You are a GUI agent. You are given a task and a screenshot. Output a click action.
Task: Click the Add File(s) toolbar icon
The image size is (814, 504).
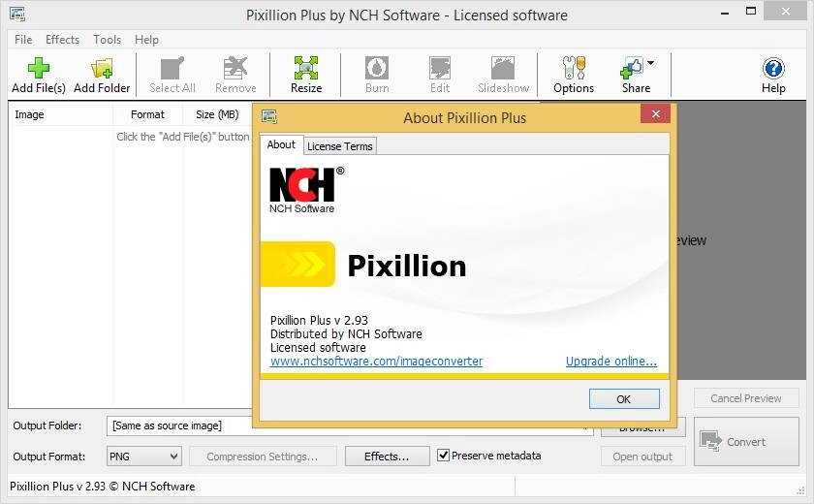[39, 68]
